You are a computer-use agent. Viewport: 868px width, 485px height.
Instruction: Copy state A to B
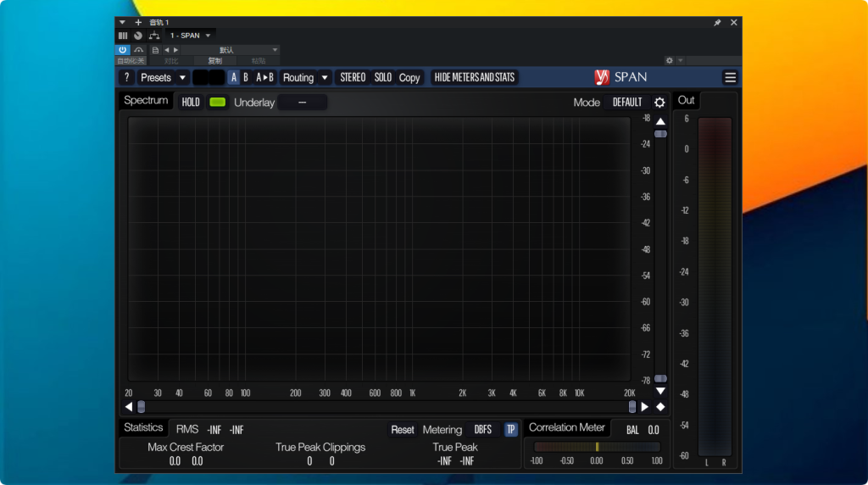coord(264,77)
